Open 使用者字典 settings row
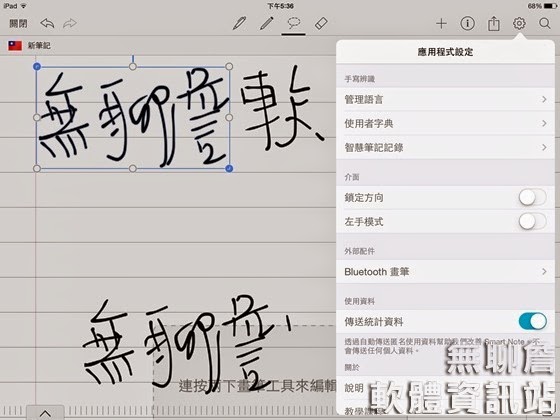Viewport: 560px width, 420px height. click(445, 124)
